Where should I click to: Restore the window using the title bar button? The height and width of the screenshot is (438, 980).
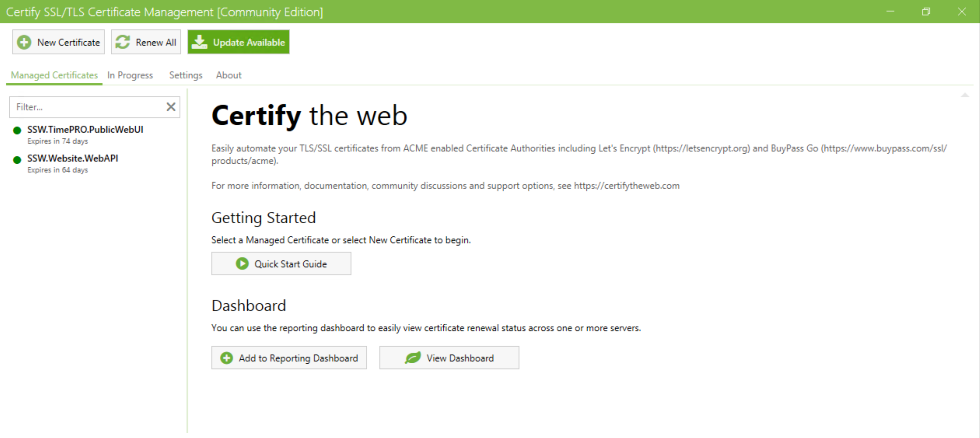click(926, 12)
